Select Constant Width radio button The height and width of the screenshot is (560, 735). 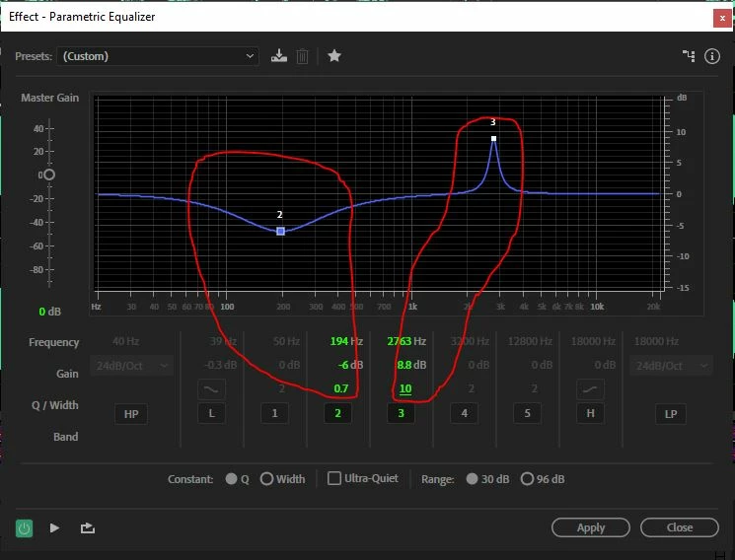[266, 479]
